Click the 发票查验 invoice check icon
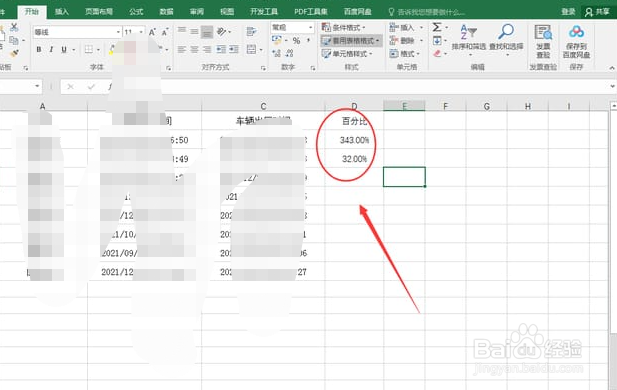The image size is (617, 390). tap(543, 41)
